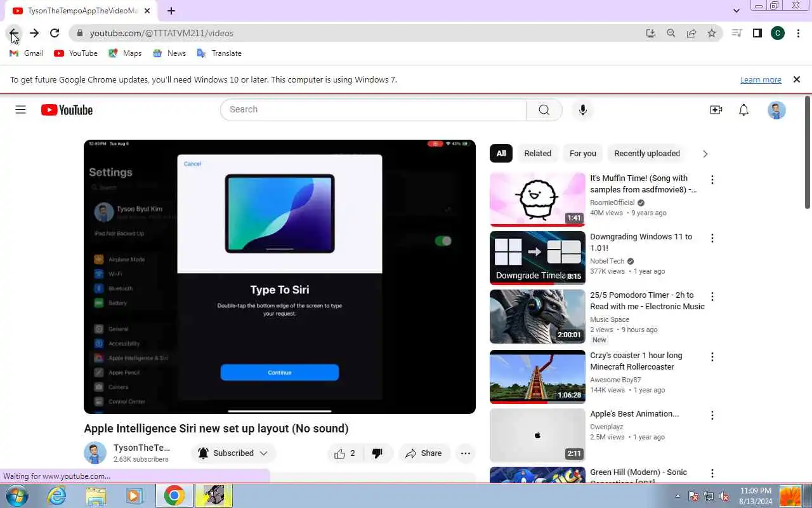Go to YouTube home via logo
Image resolution: width=812 pixels, height=508 pixels.
point(67,110)
